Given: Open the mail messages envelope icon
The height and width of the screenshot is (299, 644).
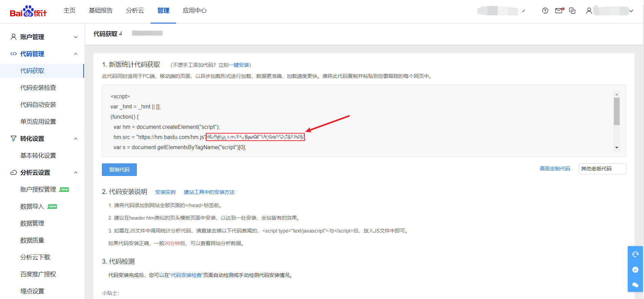Looking at the screenshot, I should pos(559,11).
